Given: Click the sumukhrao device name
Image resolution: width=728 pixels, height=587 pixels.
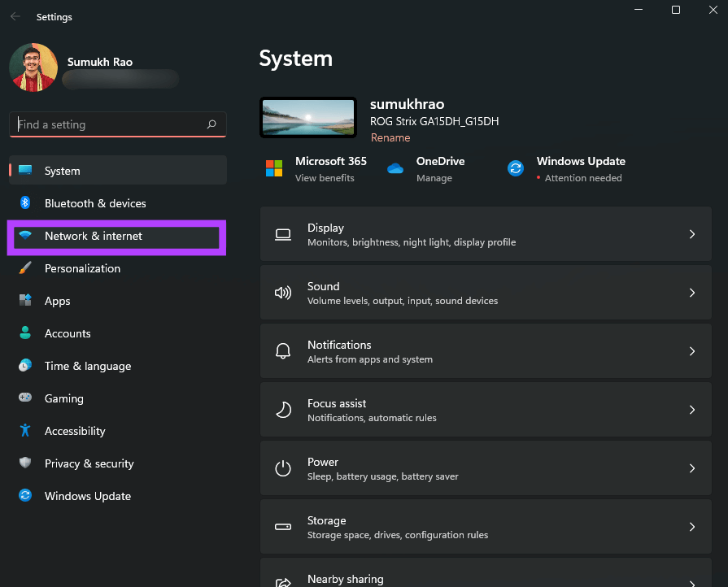Looking at the screenshot, I should click(407, 104).
